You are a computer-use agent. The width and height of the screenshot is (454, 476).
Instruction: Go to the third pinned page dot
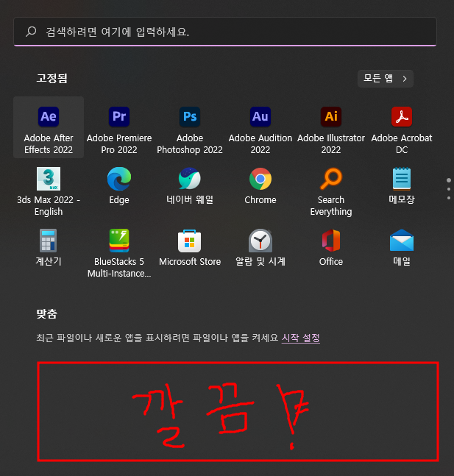449,198
